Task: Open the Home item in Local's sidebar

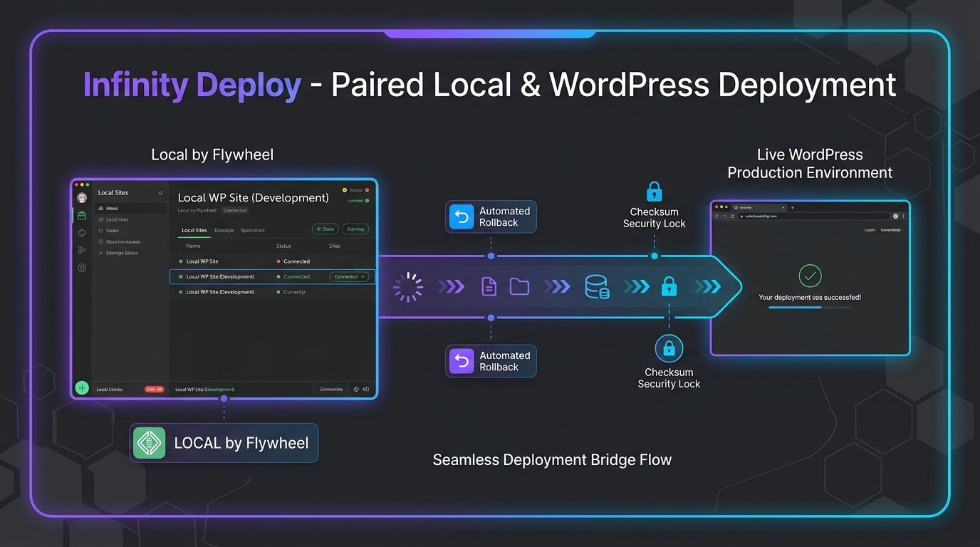Action: [x=131, y=209]
